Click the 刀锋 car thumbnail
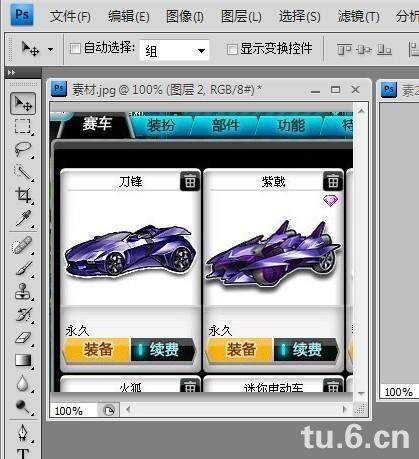Screen dimensions: 419x459 (x=130, y=252)
